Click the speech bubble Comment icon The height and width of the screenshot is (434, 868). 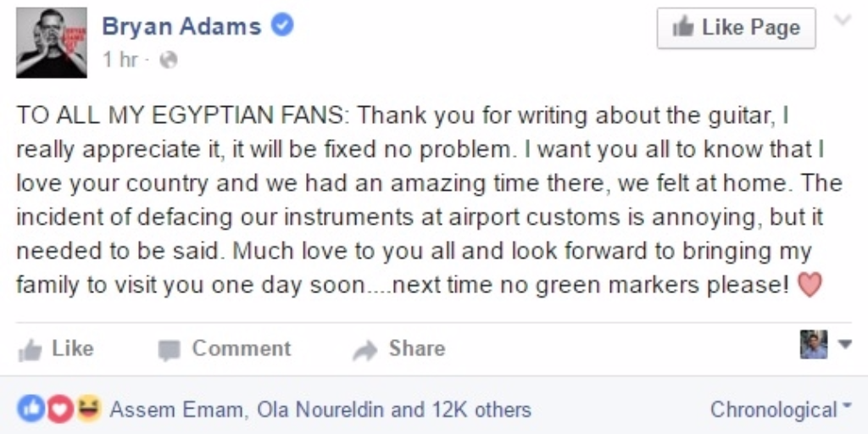[x=169, y=350]
